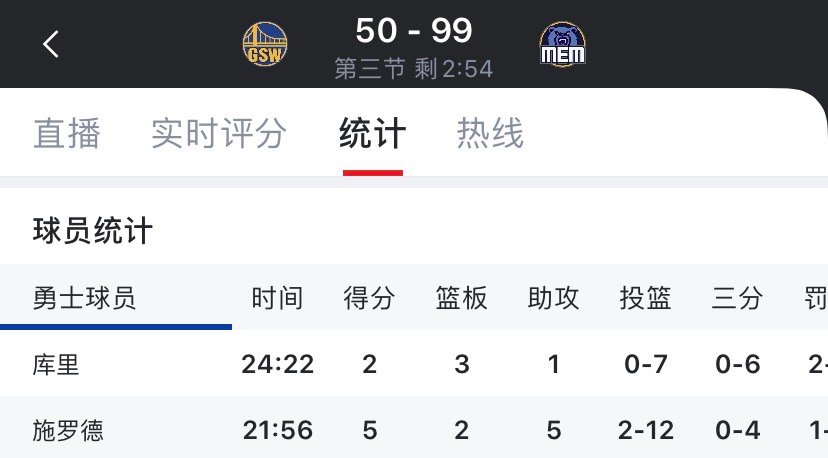Sort by the 助攻 column header
828x458 pixels.
point(553,298)
